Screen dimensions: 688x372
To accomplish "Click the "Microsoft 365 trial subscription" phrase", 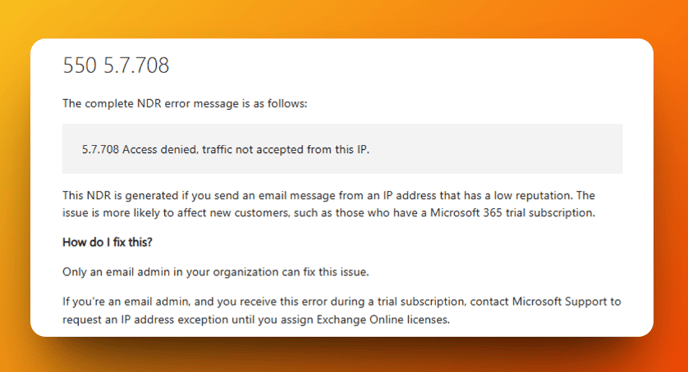I will pyautogui.click(x=512, y=213).
